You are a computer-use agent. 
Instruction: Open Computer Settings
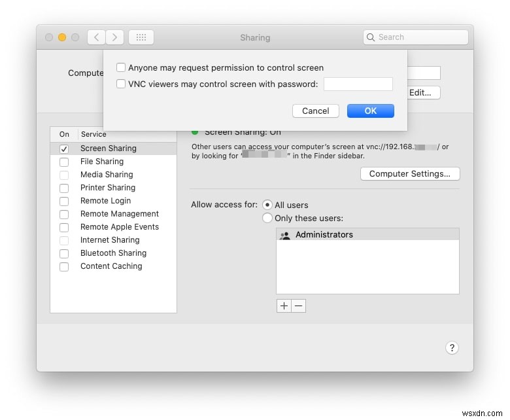(410, 174)
